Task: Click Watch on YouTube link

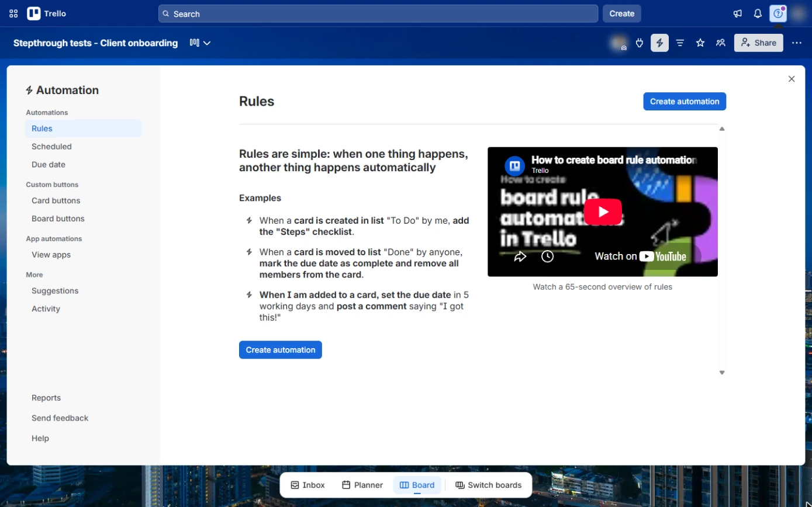Action: click(640, 256)
